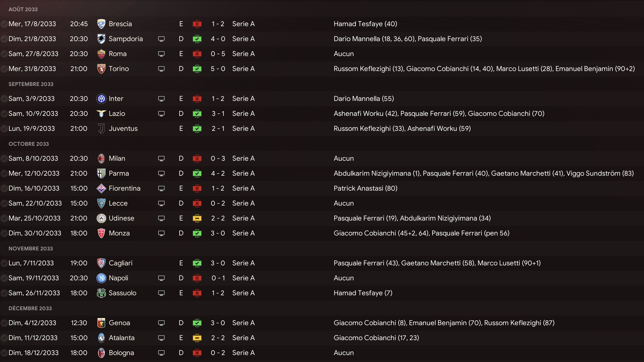Select the OCTOBRE 2033 month header

(x=29, y=144)
